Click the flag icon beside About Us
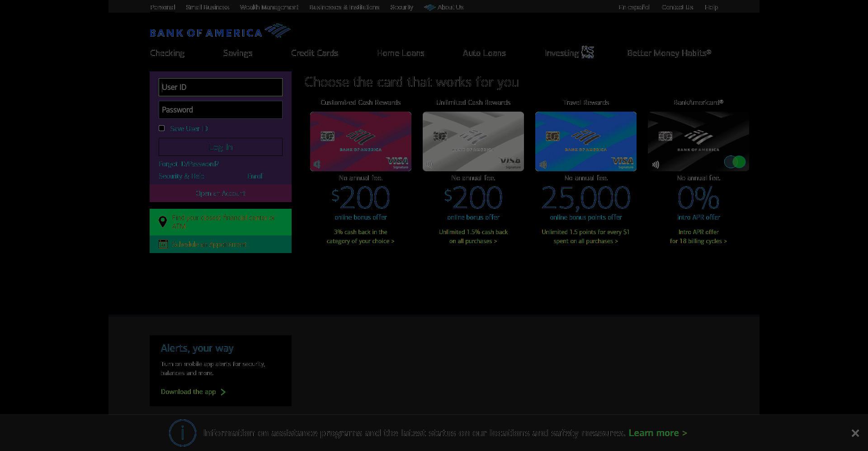This screenshot has height=451, width=868. [430, 7]
